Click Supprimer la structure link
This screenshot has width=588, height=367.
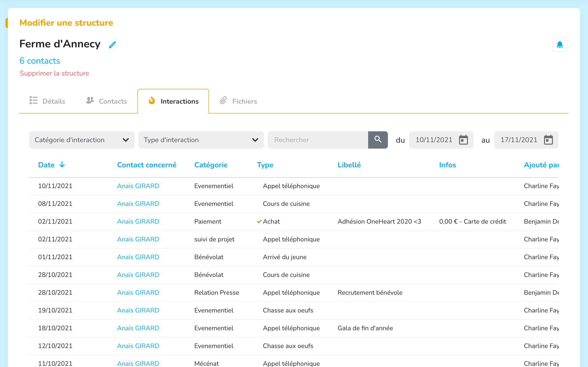pos(54,73)
